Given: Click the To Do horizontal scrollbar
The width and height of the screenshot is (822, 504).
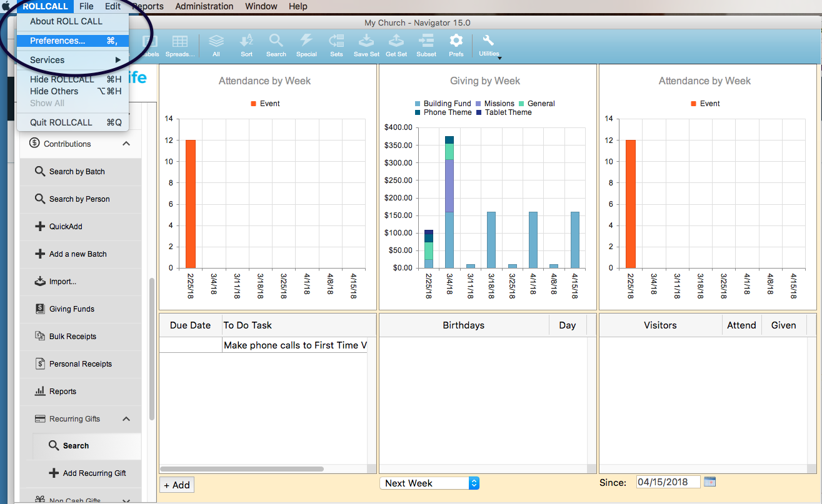Looking at the screenshot, I should 242,468.
